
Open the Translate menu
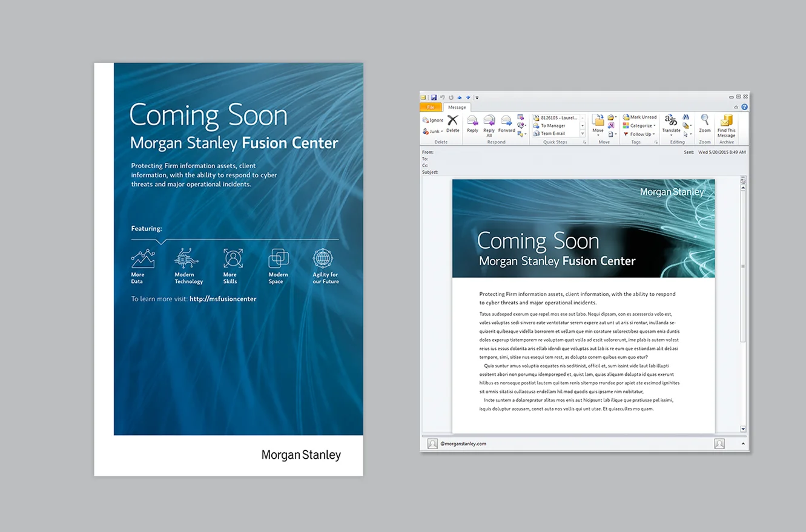671,126
